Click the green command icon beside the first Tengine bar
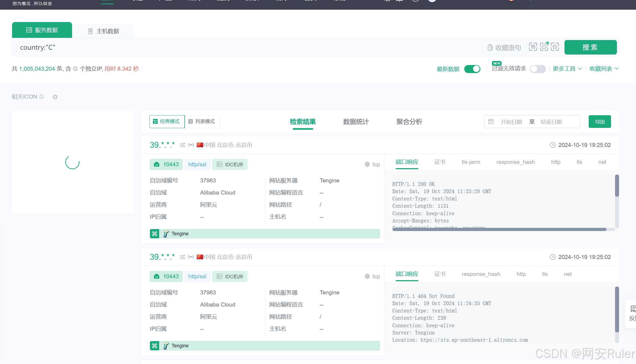The height and width of the screenshot is (364, 636). 155,234
